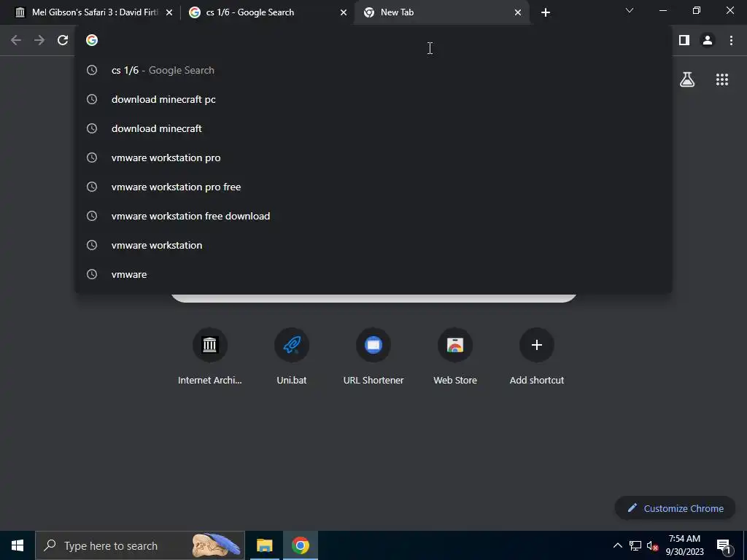
Task: Choose suggestion cs 1/6 - Google Search
Action: coord(373,71)
